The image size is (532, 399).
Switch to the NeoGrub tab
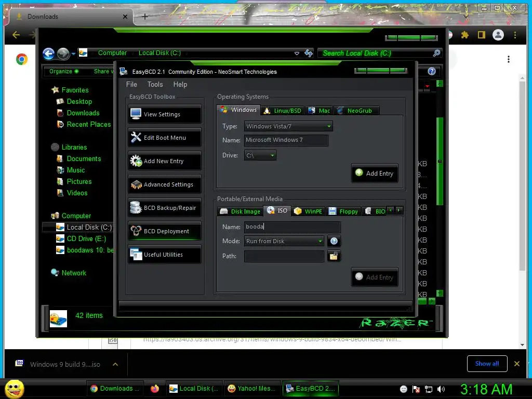[x=355, y=111]
